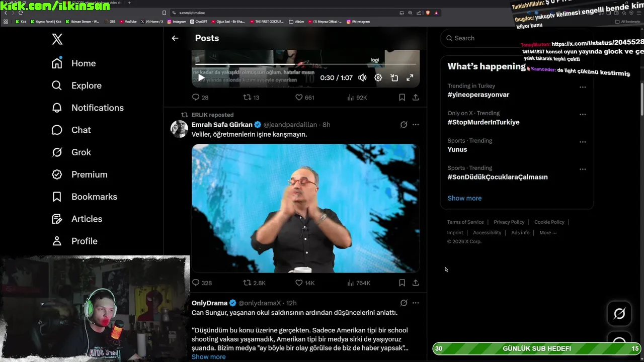Open Premium in the sidebar
Screen dimensions: 644x362
coord(79,174)
